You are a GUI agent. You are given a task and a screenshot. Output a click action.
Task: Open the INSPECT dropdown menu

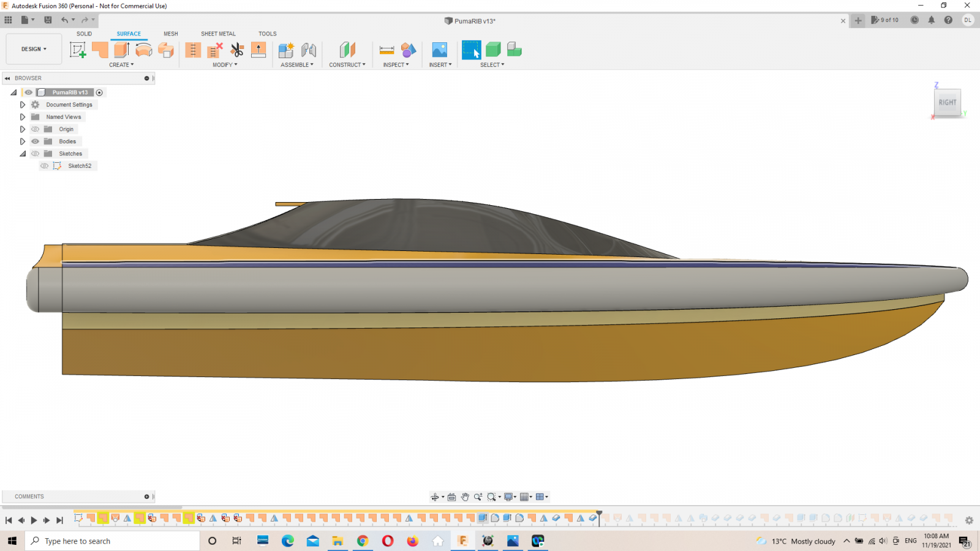[396, 65]
